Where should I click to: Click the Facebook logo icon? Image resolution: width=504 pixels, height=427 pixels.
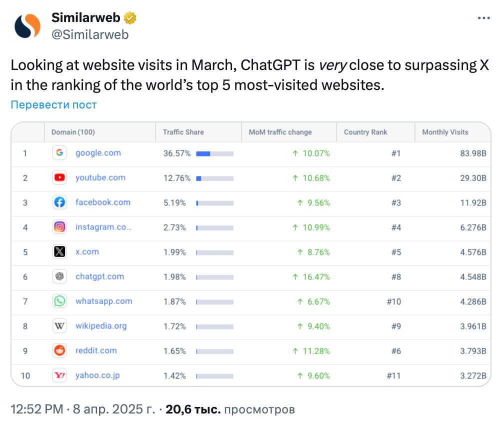(59, 202)
